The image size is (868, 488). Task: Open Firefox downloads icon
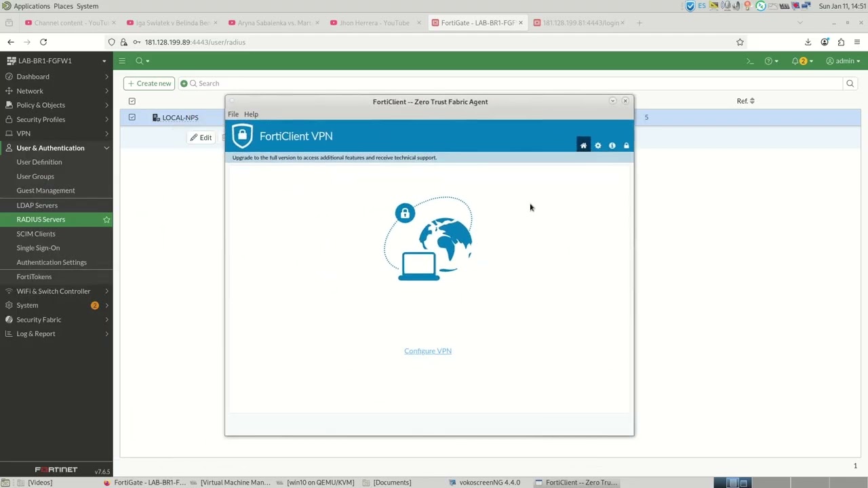(x=808, y=42)
